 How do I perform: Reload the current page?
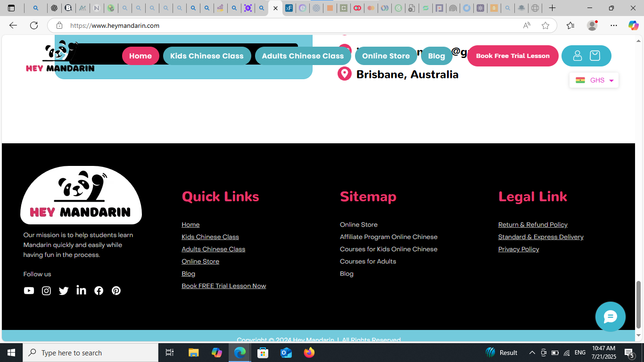point(34,25)
